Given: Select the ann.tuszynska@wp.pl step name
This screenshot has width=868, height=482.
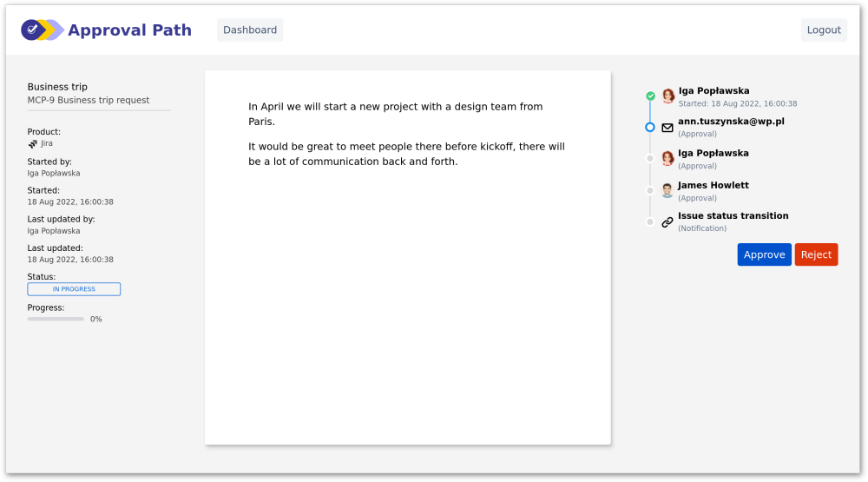Looking at the screenshot, I should point(731,122).
